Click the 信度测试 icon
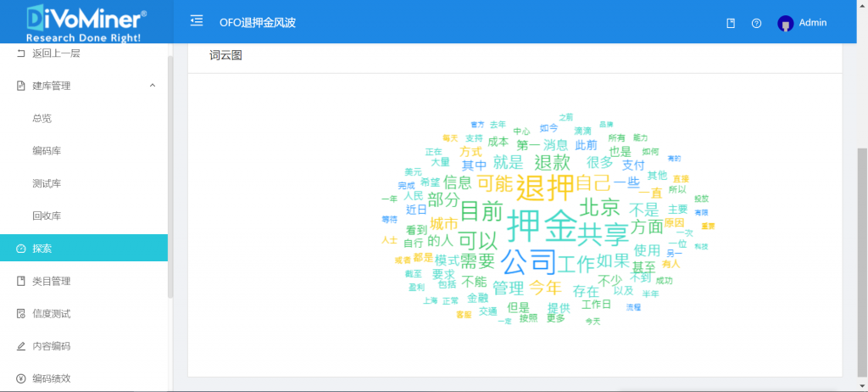 pos(21,314)
